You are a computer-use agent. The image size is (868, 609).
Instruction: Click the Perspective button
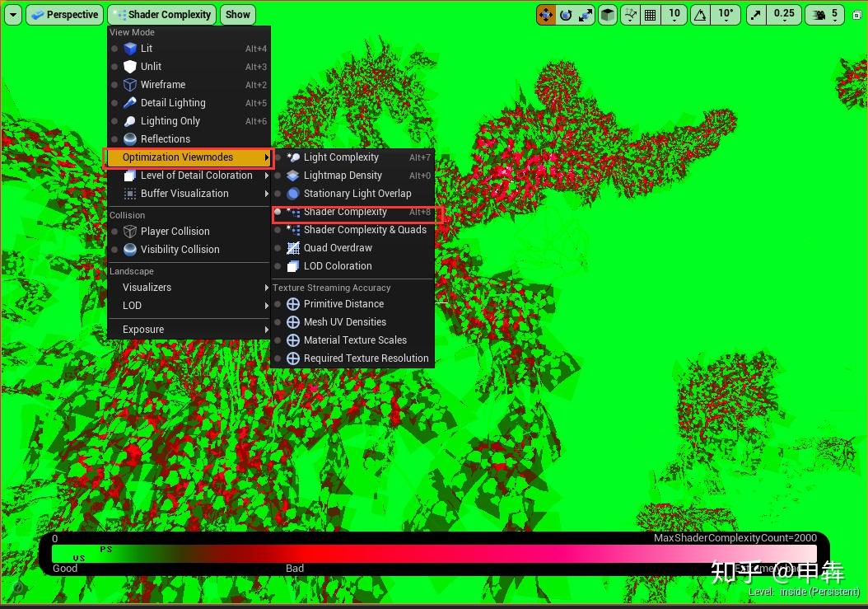pos(64,14)
